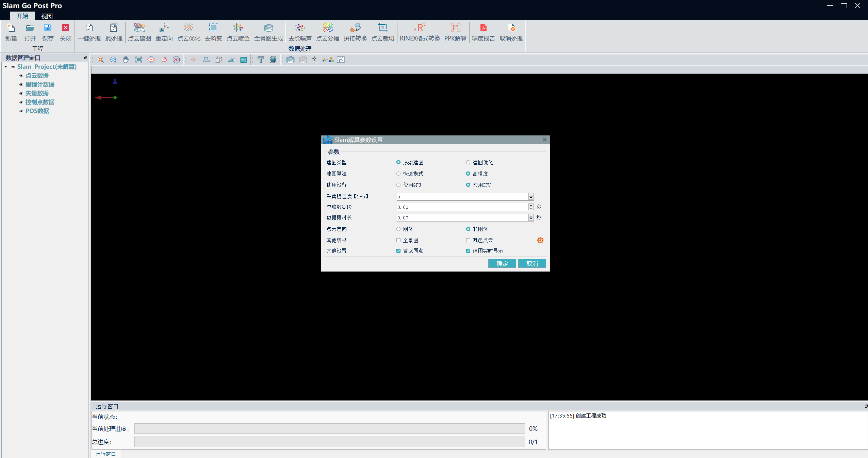Click the 采集稳定度 spinner arrows
This screenshot has height=458, width=868.
coord(531,196)
